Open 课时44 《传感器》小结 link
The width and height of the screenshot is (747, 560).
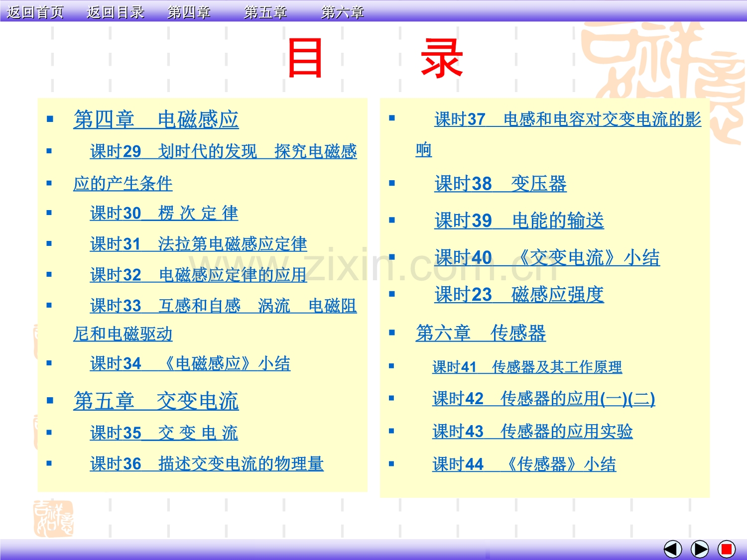coord(524,464)
